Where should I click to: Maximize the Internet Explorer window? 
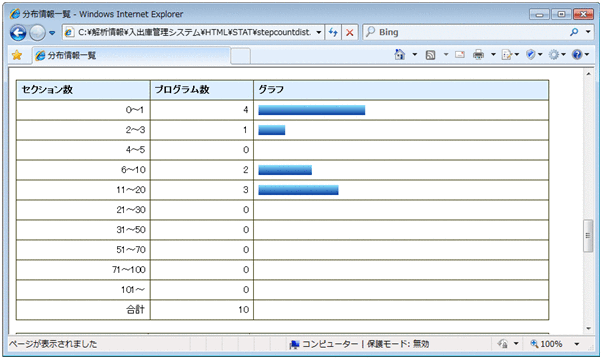(561, 14)
